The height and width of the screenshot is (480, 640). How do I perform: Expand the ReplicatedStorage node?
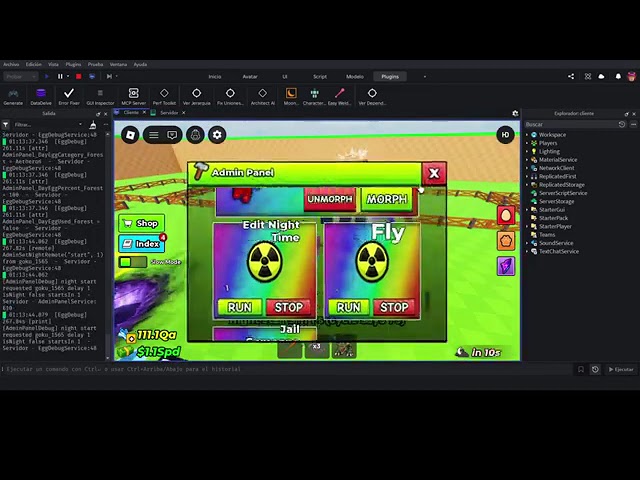click(527, 184)
